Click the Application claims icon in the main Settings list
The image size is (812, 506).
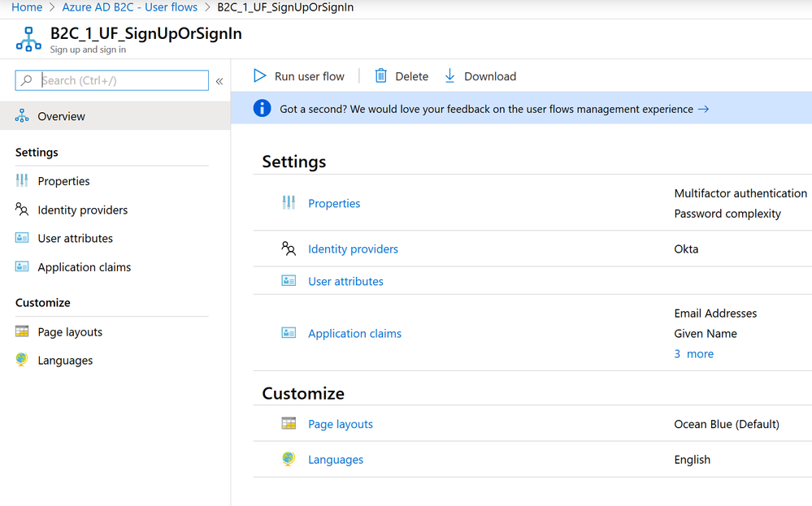tap(289, 333)
